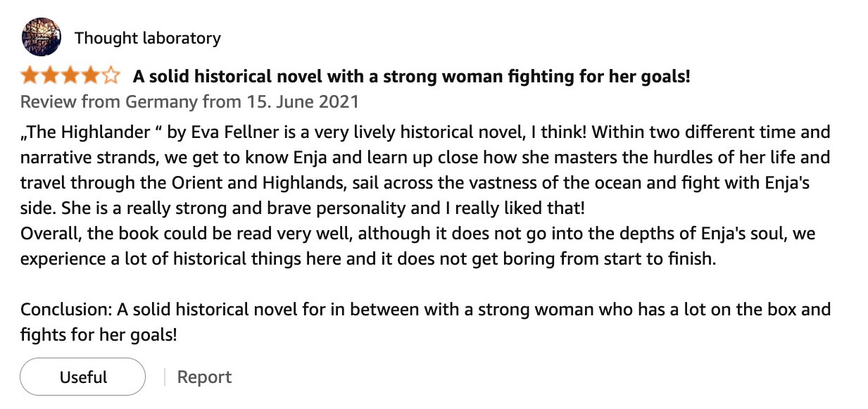The width and height of the screenshot is (868, 409).
Task: Click the reviewer's profile avatar picture
Action: click(x=42, y=37)
